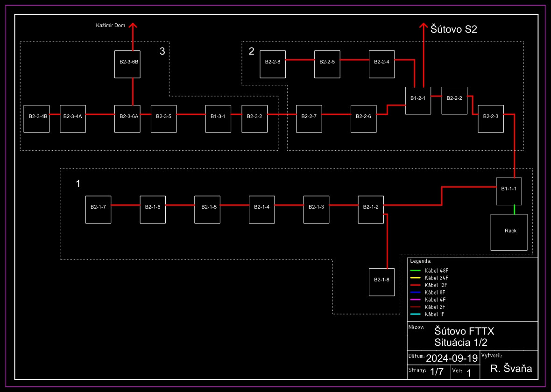Click the blue Kábel 8F legend swatch

click(x=416, y=292)
